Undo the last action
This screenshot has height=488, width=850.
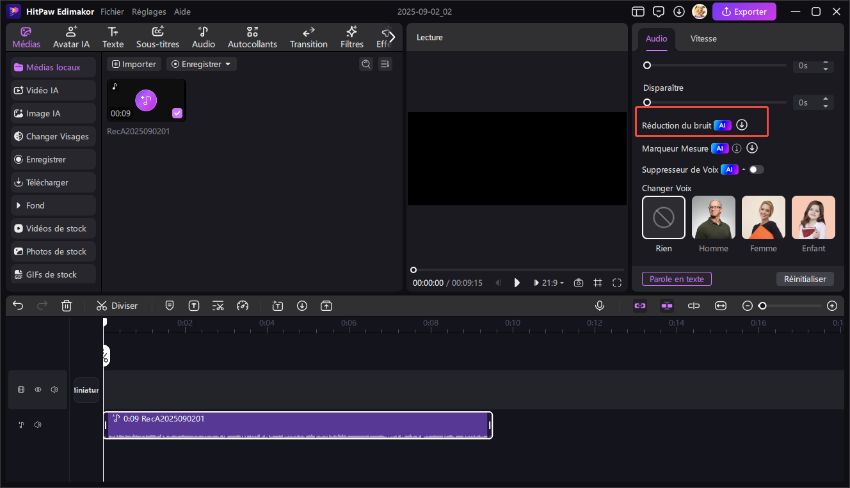pos(18,306)
